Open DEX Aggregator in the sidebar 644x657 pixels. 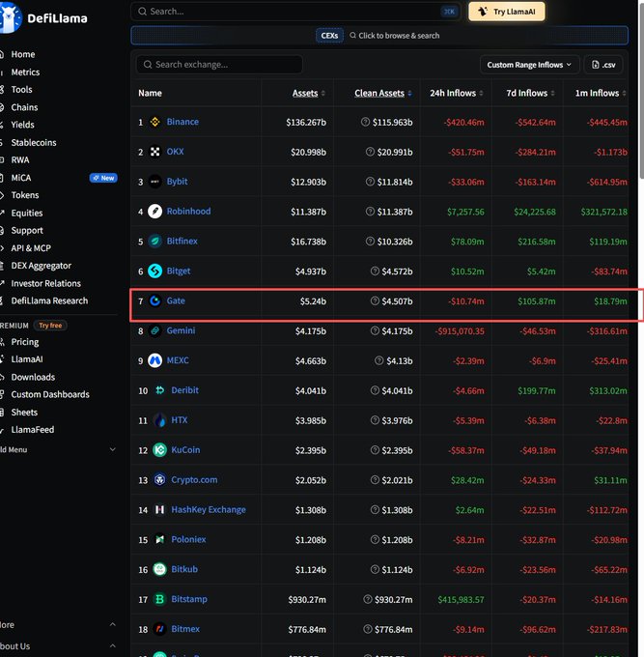click(x=42, y=266)
